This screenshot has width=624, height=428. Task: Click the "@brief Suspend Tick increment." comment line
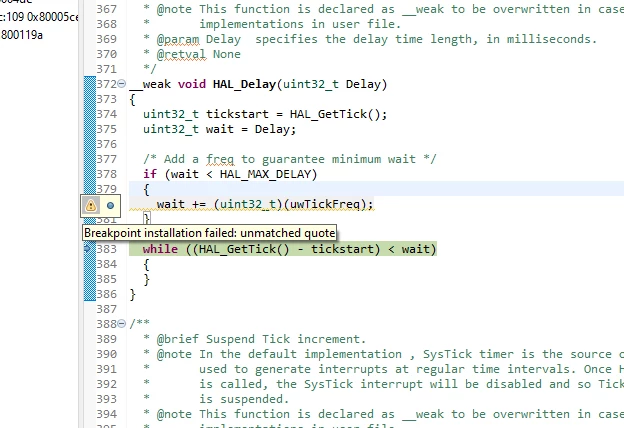(x=261, y=339)
